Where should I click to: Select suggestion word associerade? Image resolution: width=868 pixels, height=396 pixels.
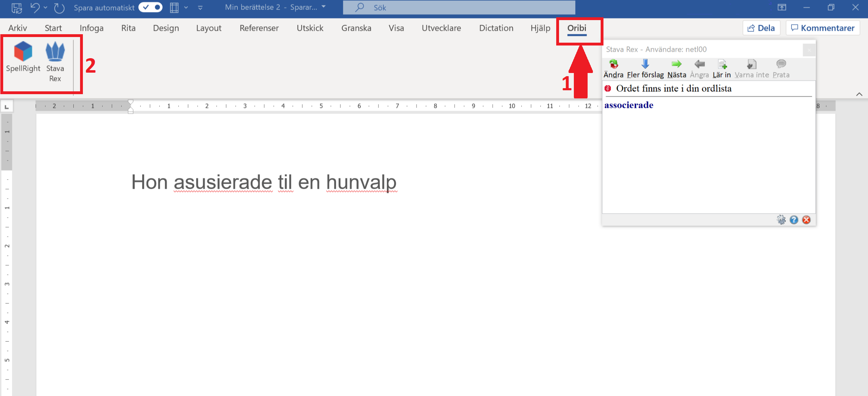tap(629, 105)
